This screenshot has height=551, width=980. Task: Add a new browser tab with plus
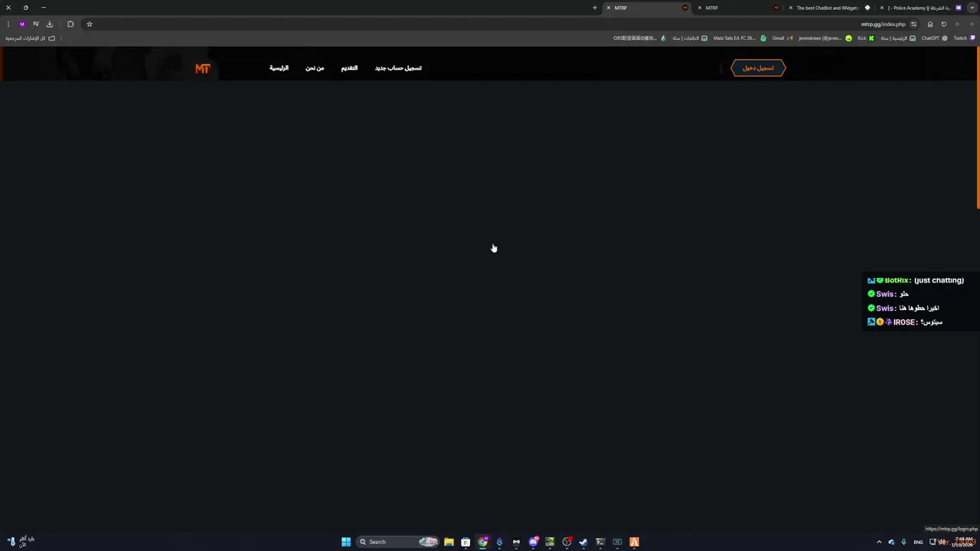594,8
